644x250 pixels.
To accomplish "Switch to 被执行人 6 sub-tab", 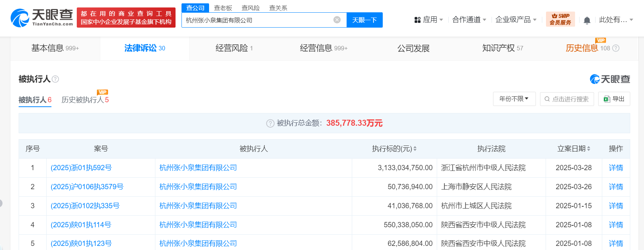I will click(x=35, y=100).
